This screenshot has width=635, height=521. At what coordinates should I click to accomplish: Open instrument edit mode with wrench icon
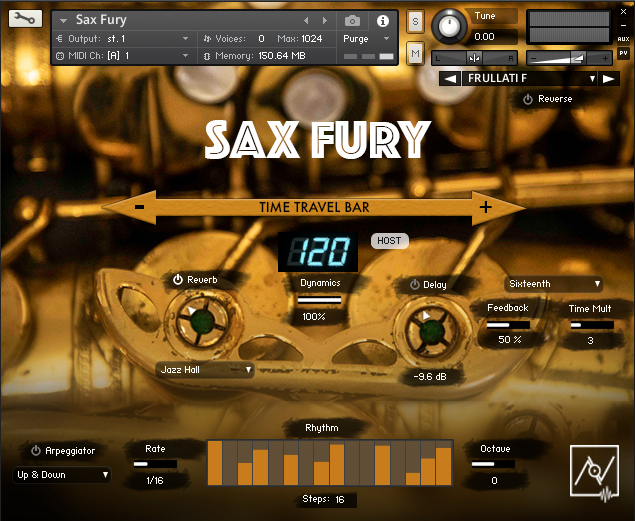(x=25, y=19)
